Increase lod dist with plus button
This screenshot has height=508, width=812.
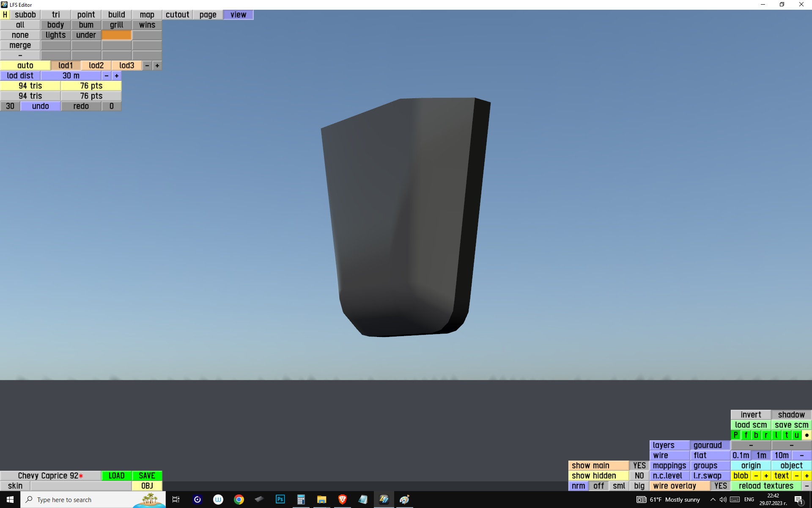click(x=117, y=76)
